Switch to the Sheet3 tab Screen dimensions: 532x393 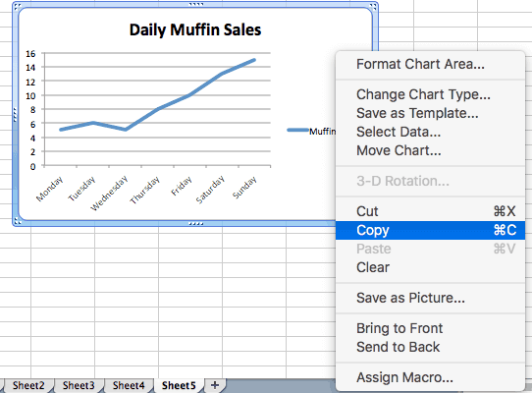(79, 385)
